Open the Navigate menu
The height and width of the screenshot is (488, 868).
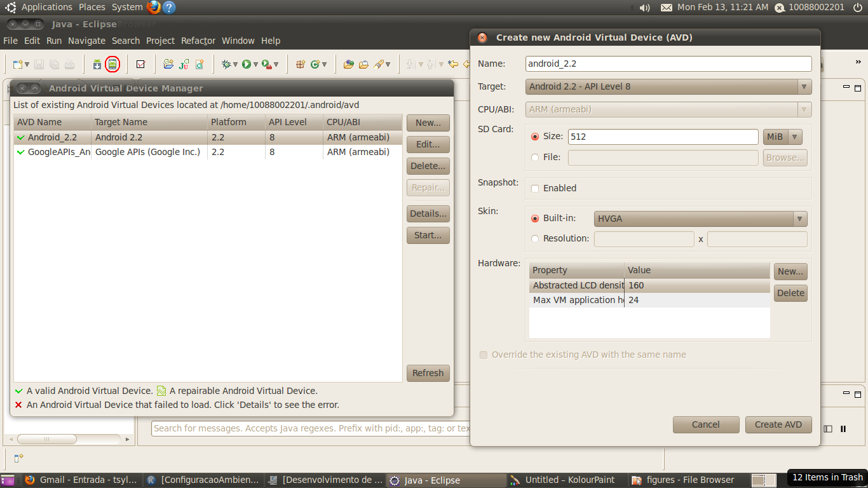86,41
